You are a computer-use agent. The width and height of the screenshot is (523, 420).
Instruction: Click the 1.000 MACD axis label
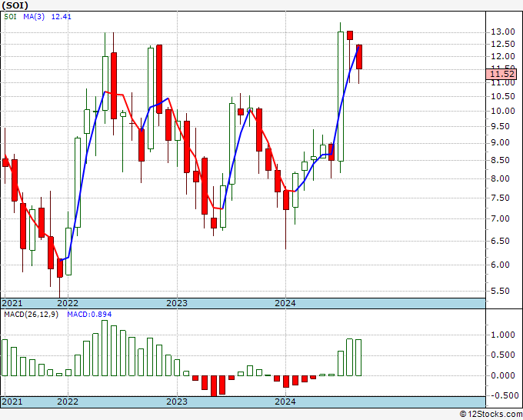[503, 335]
